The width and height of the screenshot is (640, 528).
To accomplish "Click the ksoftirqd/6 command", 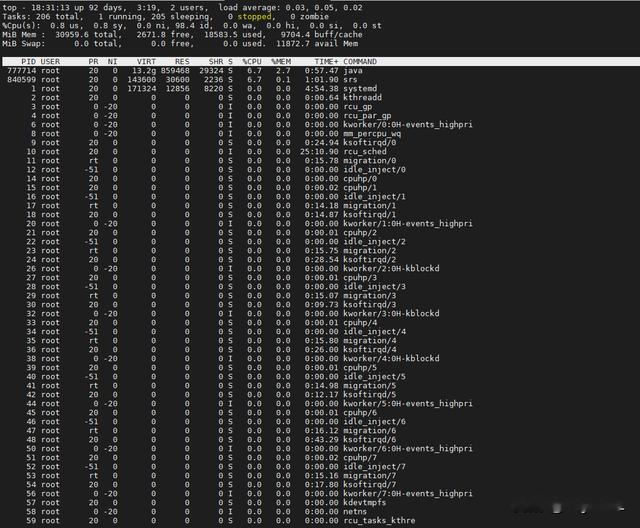I will 369,439.
